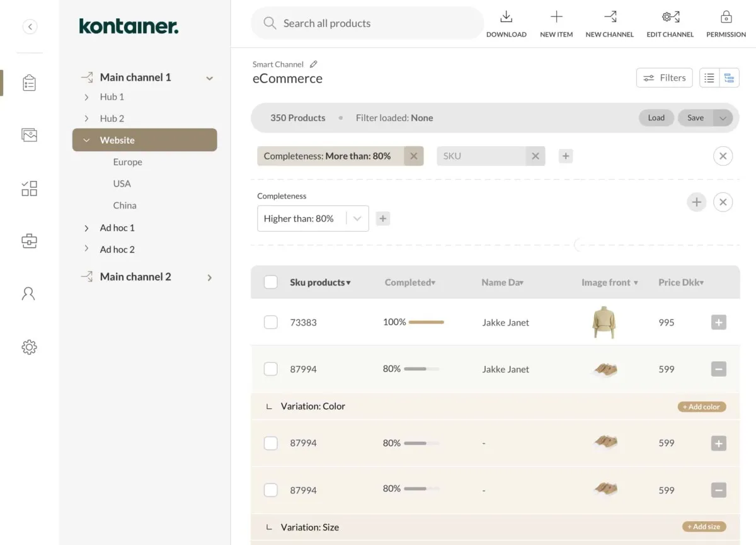Sort by Sku products column
This screenshot has height=545, width=756.
point(320,282)
